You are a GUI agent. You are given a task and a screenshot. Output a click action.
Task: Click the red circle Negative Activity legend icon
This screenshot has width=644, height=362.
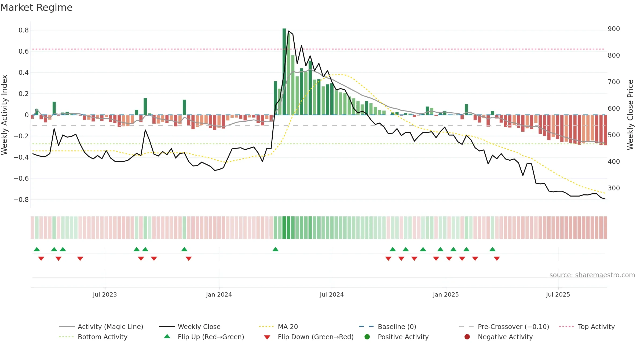click(467, 337)
